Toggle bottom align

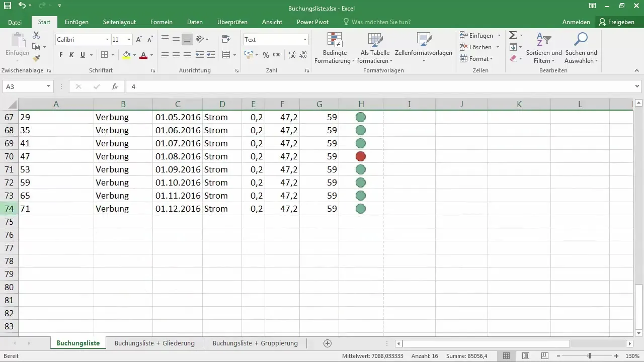[187, 39]
